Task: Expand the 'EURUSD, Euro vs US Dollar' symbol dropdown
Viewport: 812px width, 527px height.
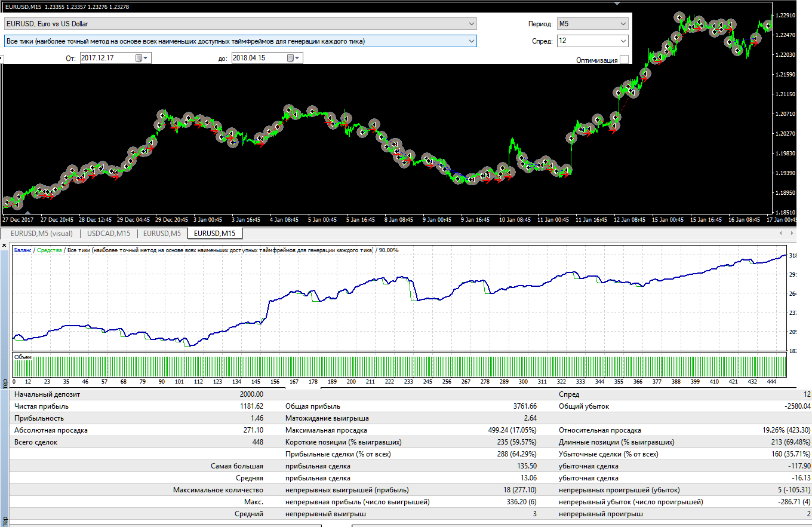Action: [x=472, y=24]
